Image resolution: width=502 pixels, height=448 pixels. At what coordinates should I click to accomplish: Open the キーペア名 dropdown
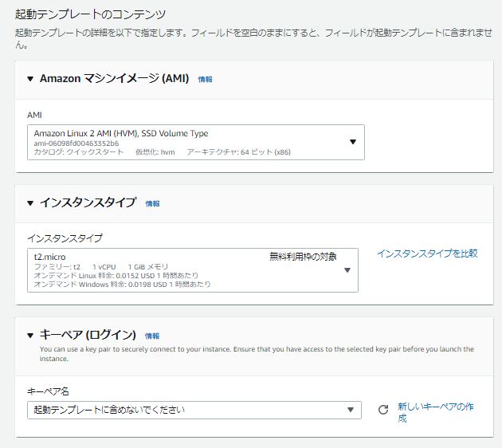click(194, 410)
